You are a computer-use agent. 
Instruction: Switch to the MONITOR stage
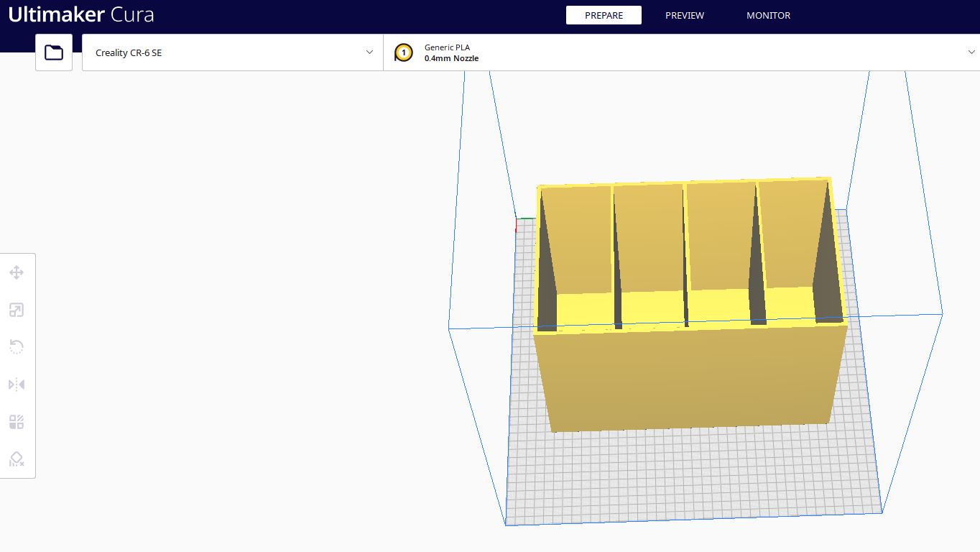pyautogui.click(x=768, y=15)
